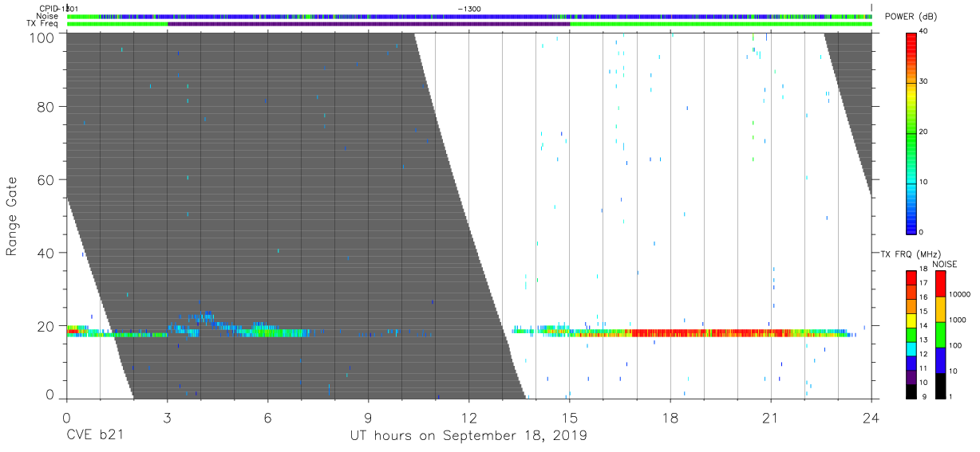Click the 100 tick on Range Gate axis
Screen dimensions: 980x452
click(42, 37)
